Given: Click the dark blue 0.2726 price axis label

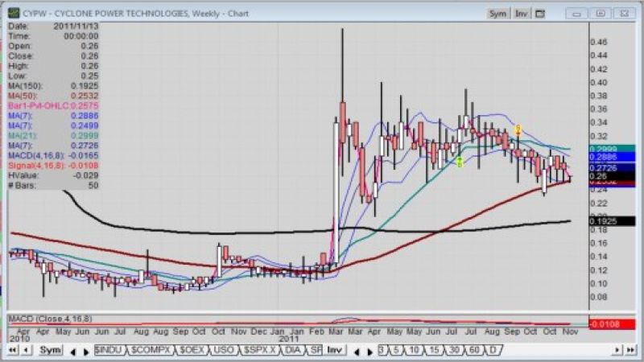Looking at the screenshot, I should [612, 168].
